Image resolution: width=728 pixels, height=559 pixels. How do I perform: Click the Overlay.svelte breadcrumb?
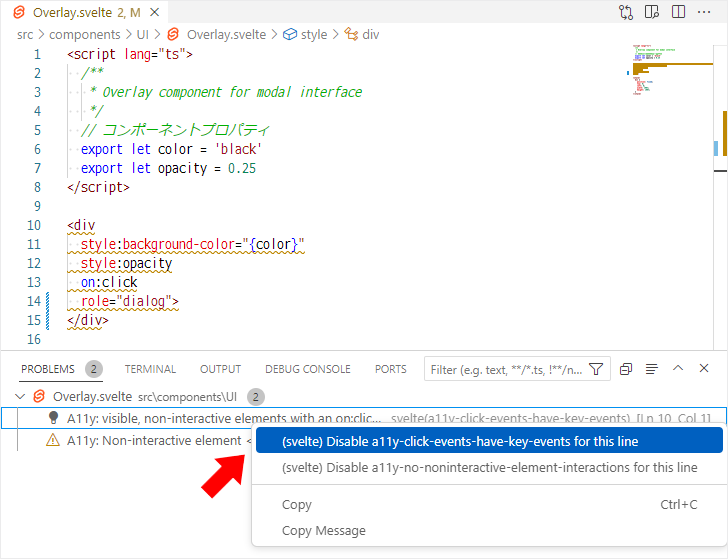click(226, 35)
